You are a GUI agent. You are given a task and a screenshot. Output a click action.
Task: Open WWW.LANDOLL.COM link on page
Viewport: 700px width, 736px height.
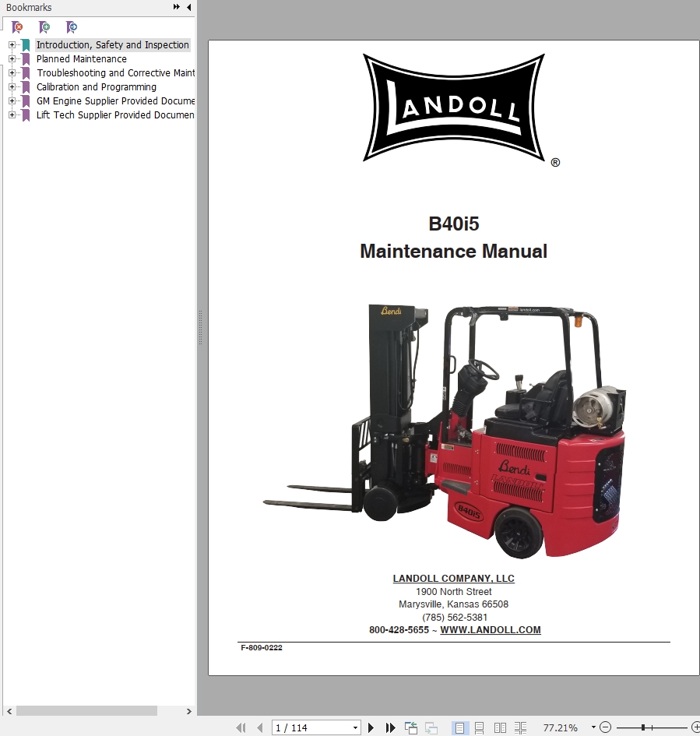click(x=491, y=630)
